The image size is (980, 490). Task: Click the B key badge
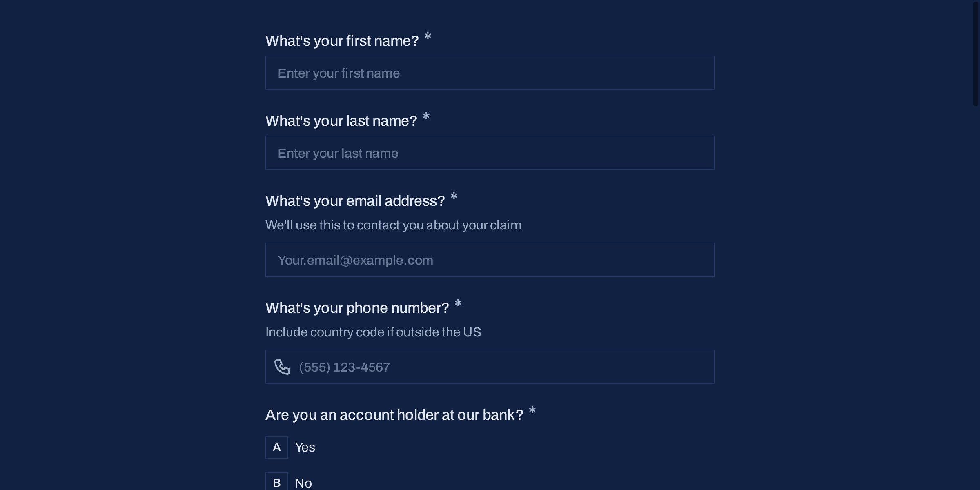(277, 482)
